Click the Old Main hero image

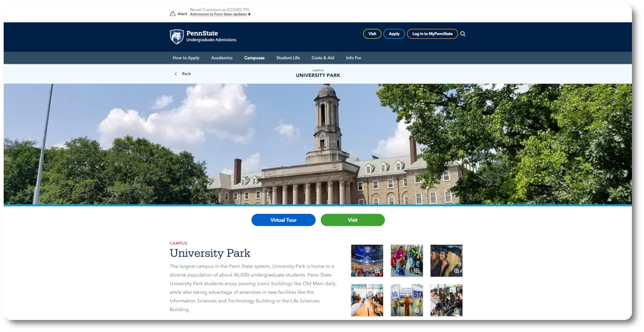click(318, 144)
